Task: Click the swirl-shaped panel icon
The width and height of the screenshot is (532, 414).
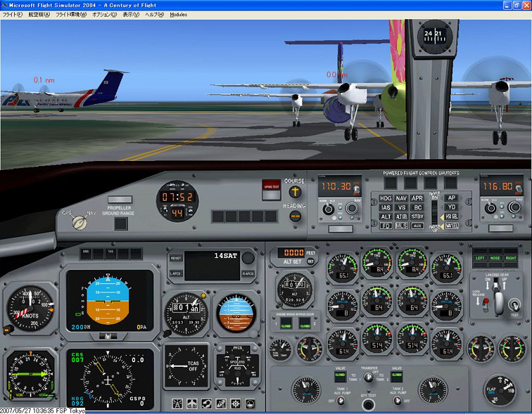Action: pyautogui.click(x=206, y=403)
